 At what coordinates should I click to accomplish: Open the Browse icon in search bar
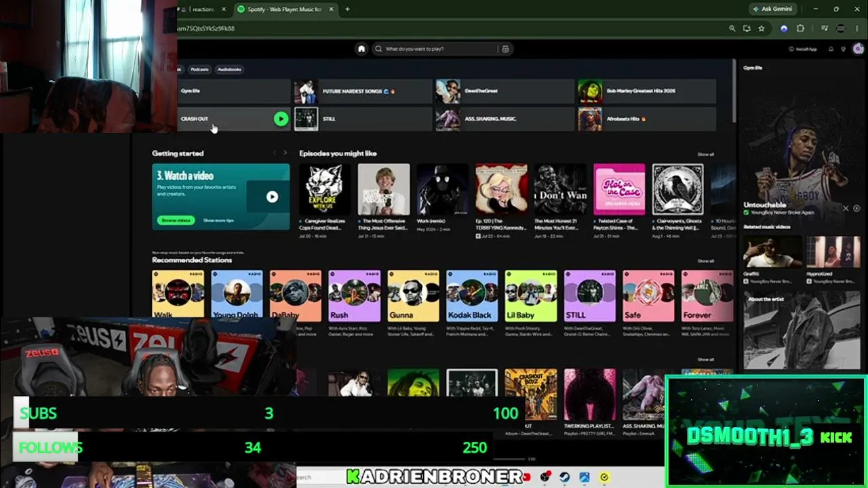click(505, 49)
